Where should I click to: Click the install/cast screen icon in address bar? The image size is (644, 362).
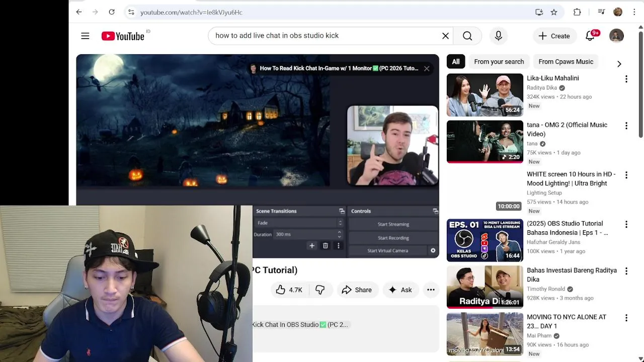539,12
